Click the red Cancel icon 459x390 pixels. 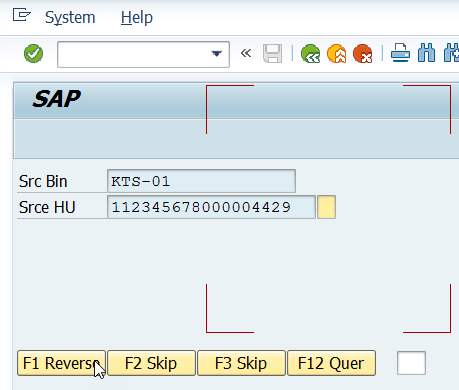(363, 53)
